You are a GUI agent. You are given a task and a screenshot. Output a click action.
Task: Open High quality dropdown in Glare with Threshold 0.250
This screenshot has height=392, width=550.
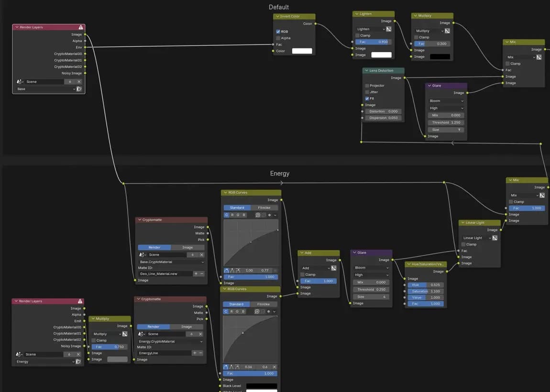[372, 275]
